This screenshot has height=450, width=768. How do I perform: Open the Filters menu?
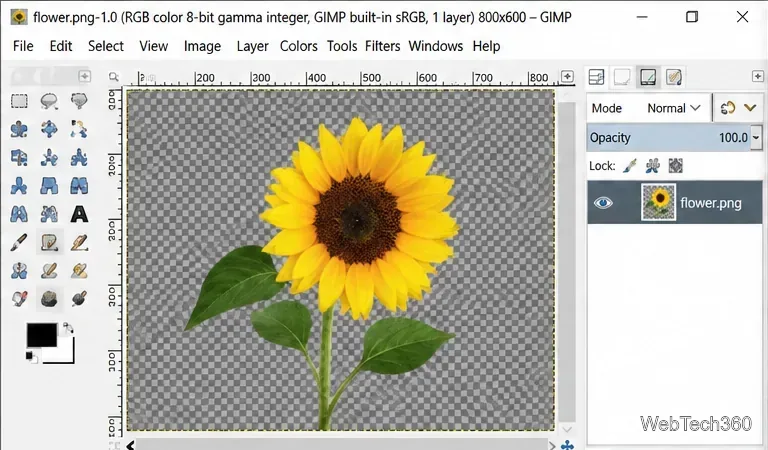pos(383,46)
